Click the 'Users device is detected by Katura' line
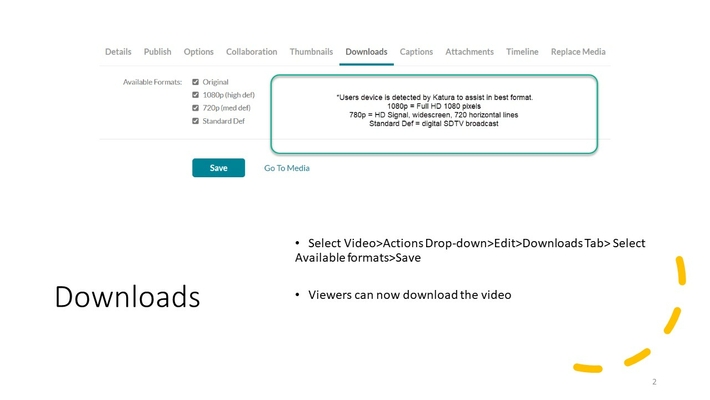This screenshot has height=400, width=710. tap(435, 97)
